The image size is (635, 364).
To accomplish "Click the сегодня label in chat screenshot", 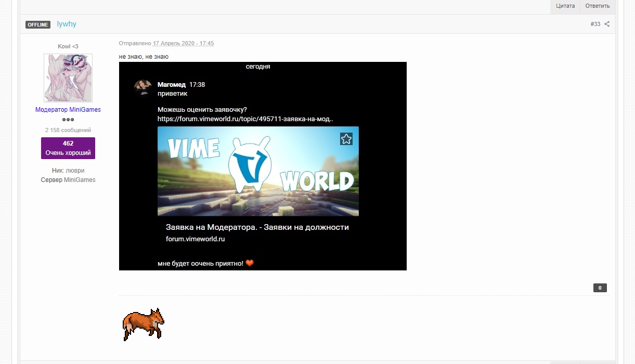I will pyautogui.click(x=258, y=67).
